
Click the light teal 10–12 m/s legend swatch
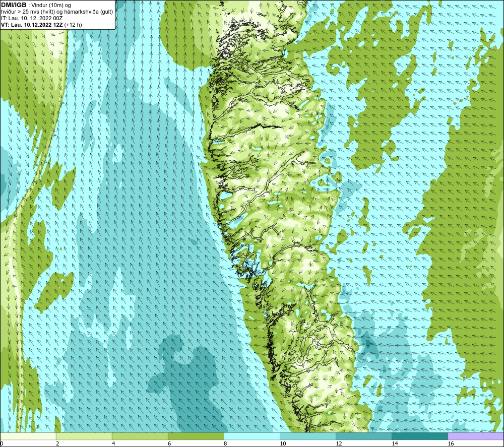click(x=308, y=436)
